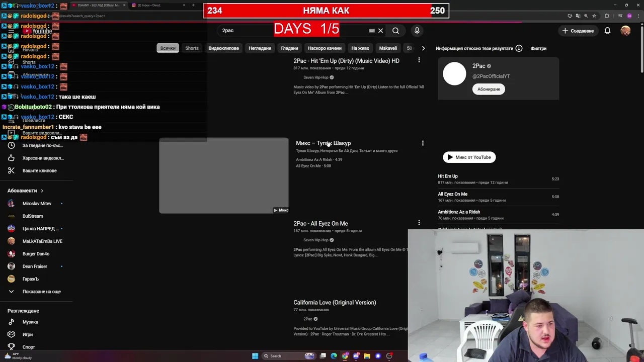The height and width of the screenshot is (362, 644).
Task: Open the YouTube account avatar menu
Action: point(625,31)
